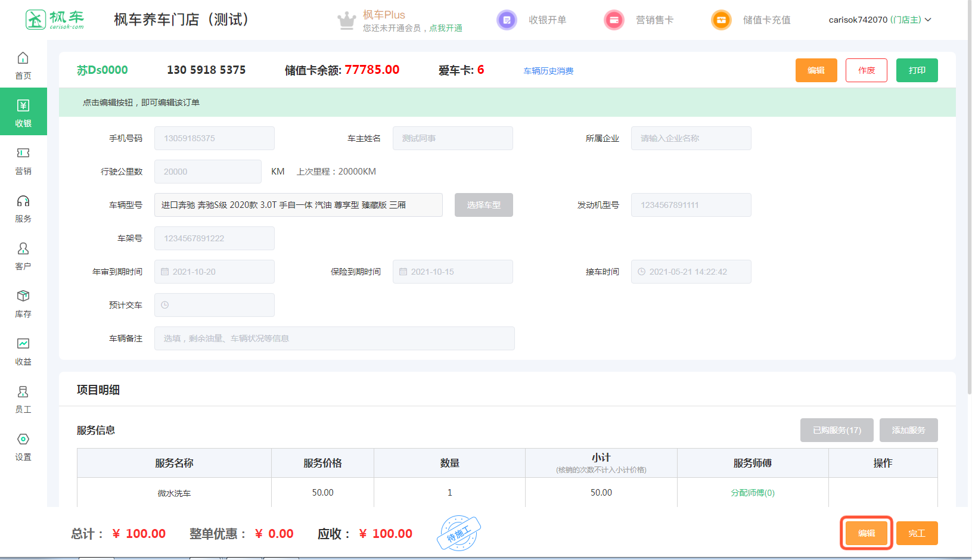
Task: Click the 作废 void order button
Action: pyautogui.click(x=866, y=70)
